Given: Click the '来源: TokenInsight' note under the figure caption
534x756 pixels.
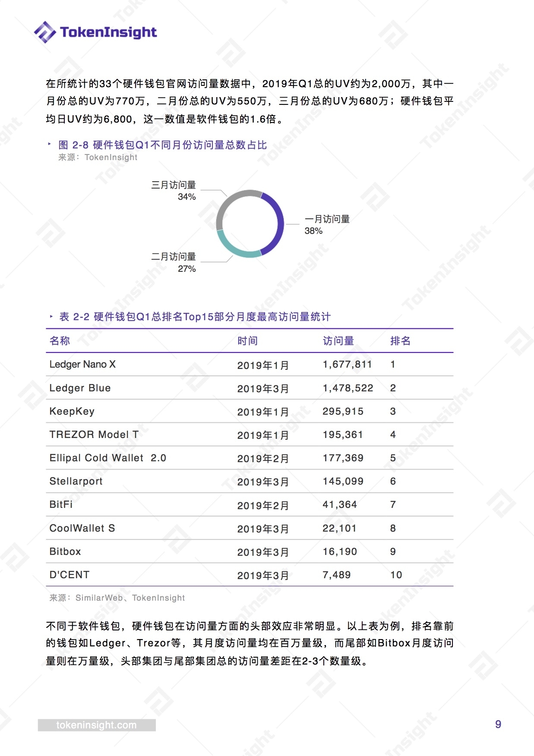Looking at the screenshot, I should pos(98,157).
